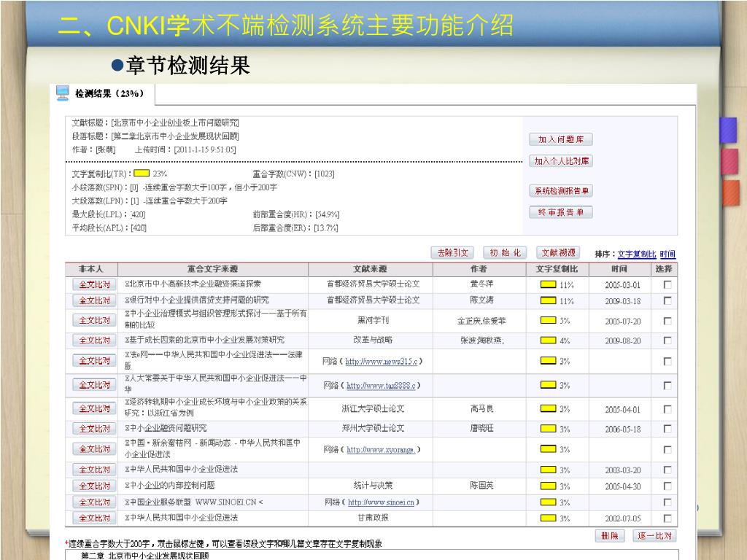Screen dimensions: 747x560
Task: Click the 文献来源 column header
Action: tap(370, 269)
